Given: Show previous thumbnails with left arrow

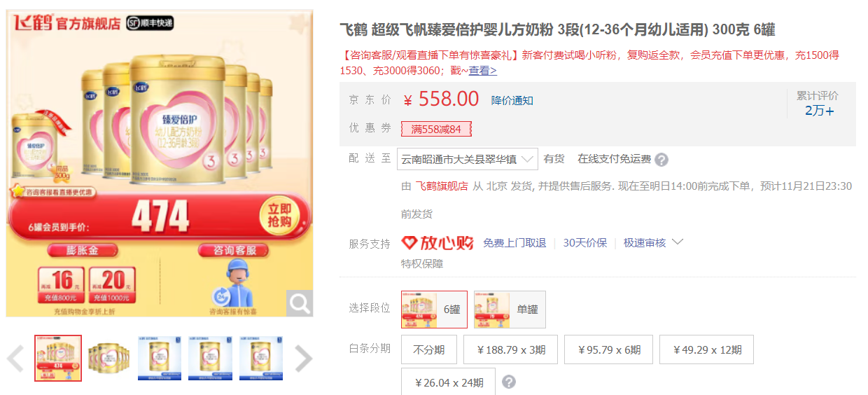Looking at the screenshot, I should (15, 359).
